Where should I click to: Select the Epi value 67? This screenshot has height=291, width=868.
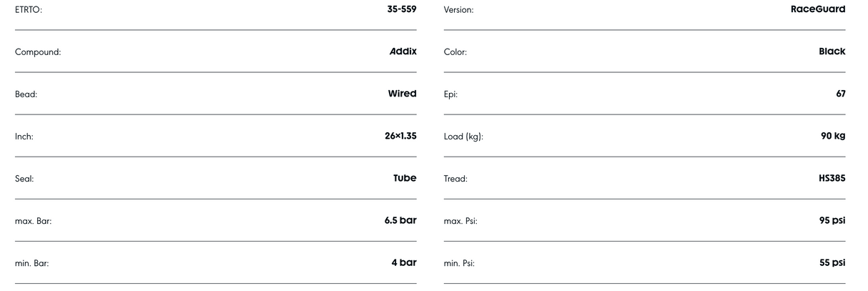coord(840,94)
